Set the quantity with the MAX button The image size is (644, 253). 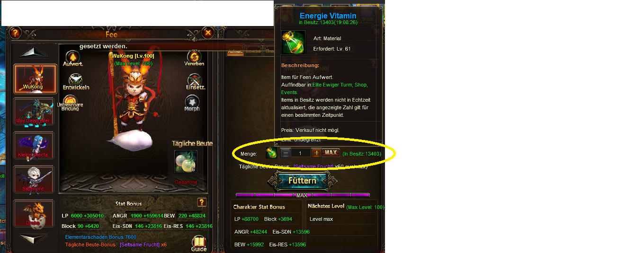[x=331, y=153]
